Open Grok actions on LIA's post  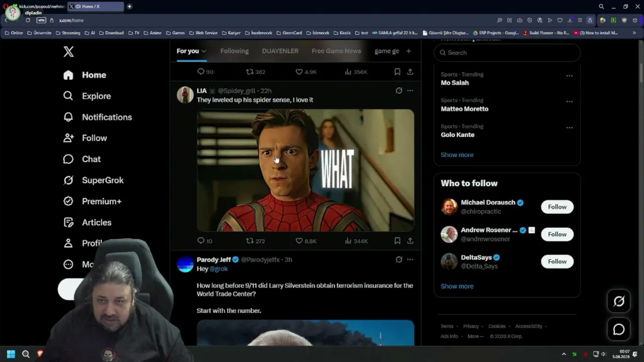(x=398, y=90)
